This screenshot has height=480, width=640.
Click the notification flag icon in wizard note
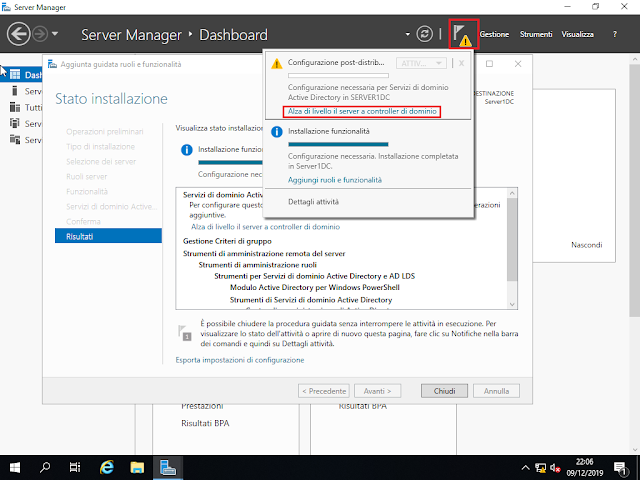[x=184, y=332]
